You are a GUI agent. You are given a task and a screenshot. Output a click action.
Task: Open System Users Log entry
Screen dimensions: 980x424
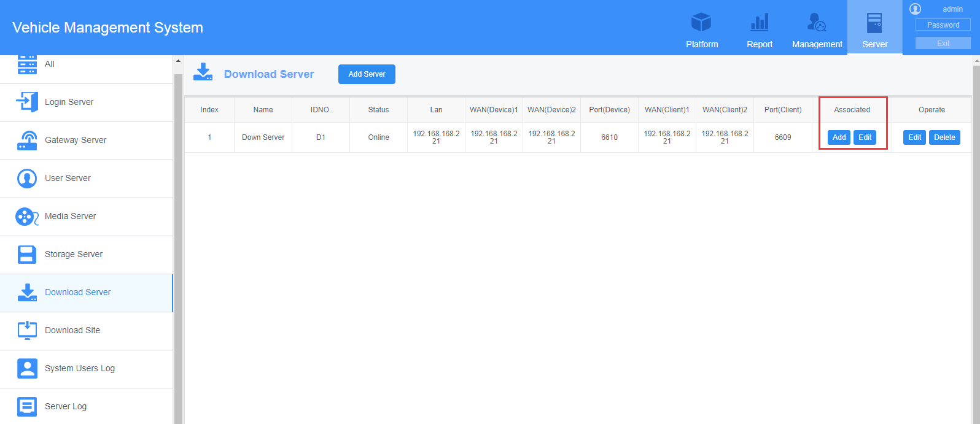point(86,368)
